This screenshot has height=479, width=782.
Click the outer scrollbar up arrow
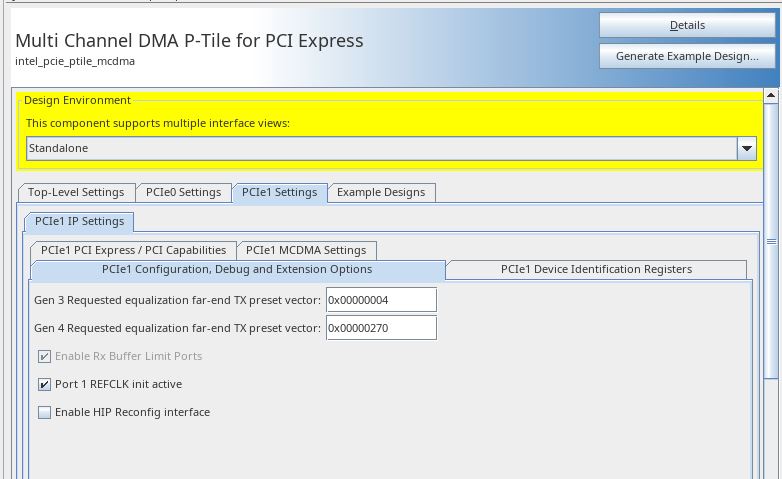click(x=771, y=96)
